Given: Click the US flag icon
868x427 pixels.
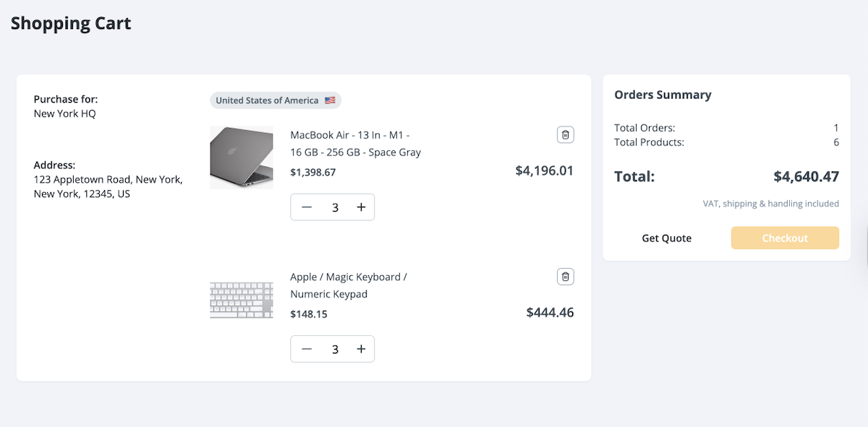Looking at the screenshot, I should pos(330,100).
